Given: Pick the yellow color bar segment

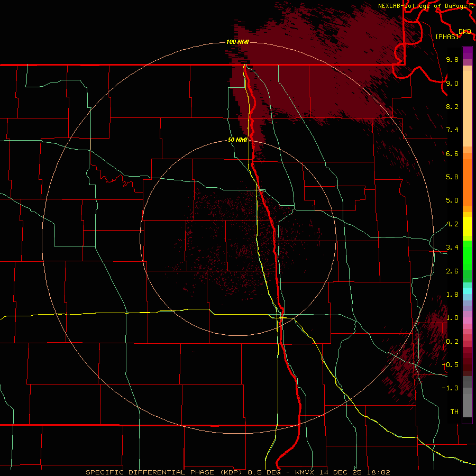Looking at the screenshot, I should pyautogui.click(x=467, y=226).
